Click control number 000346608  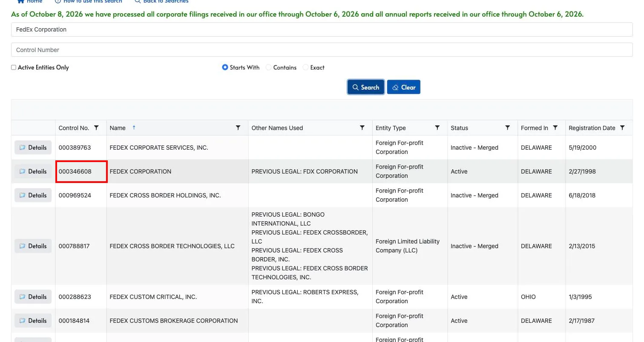coord(75,171)
